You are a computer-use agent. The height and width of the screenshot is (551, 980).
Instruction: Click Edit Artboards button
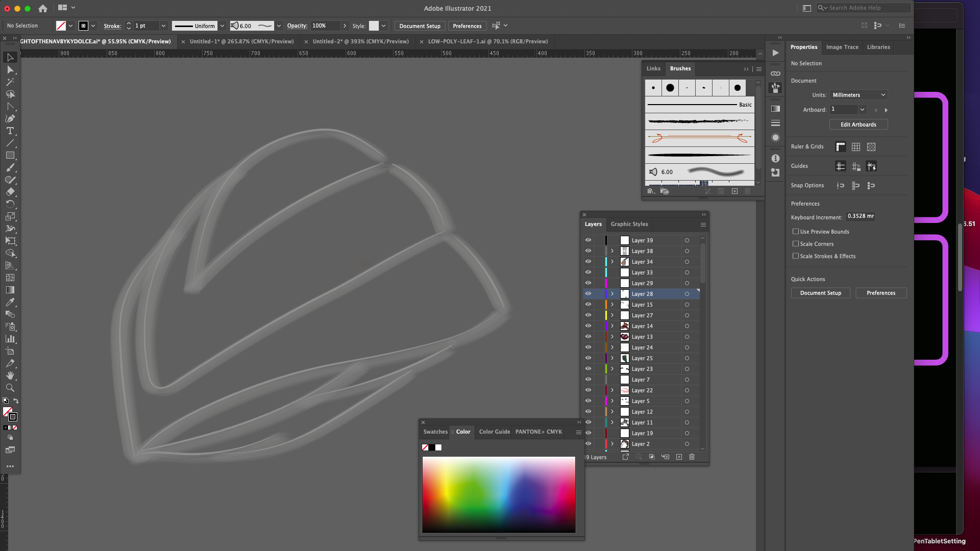pos(859,124)
